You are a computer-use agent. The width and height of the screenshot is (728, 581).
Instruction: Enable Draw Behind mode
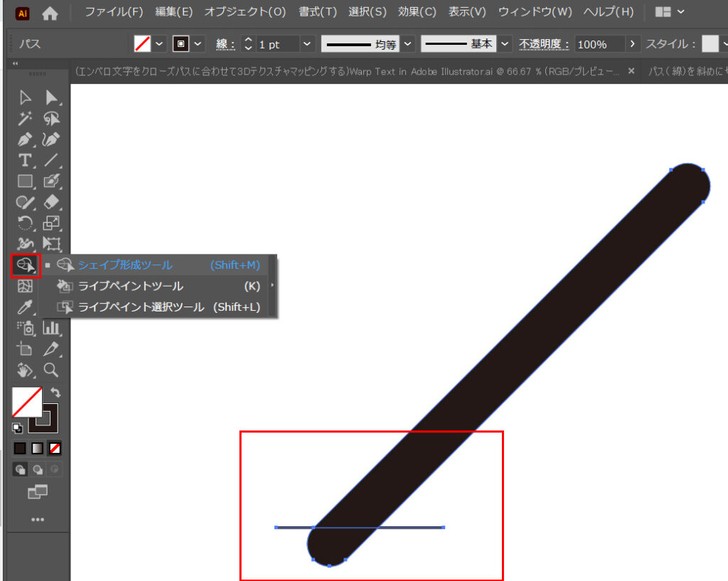(37, 469)
